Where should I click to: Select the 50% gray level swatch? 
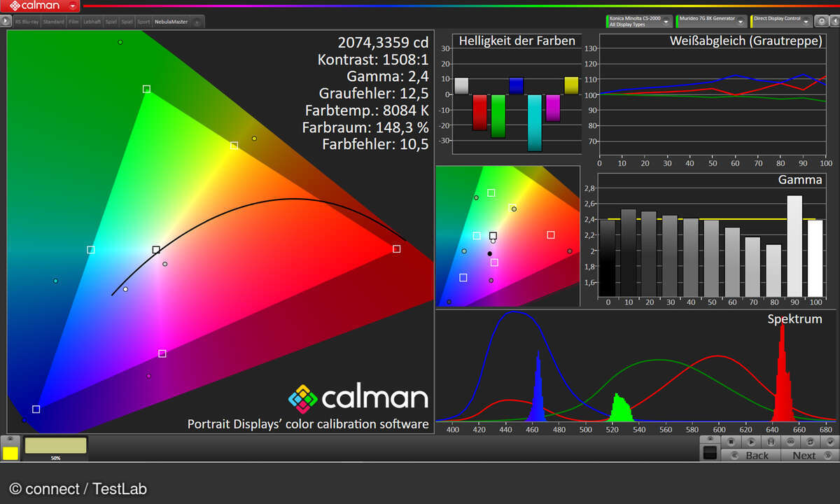pos(55,446)
